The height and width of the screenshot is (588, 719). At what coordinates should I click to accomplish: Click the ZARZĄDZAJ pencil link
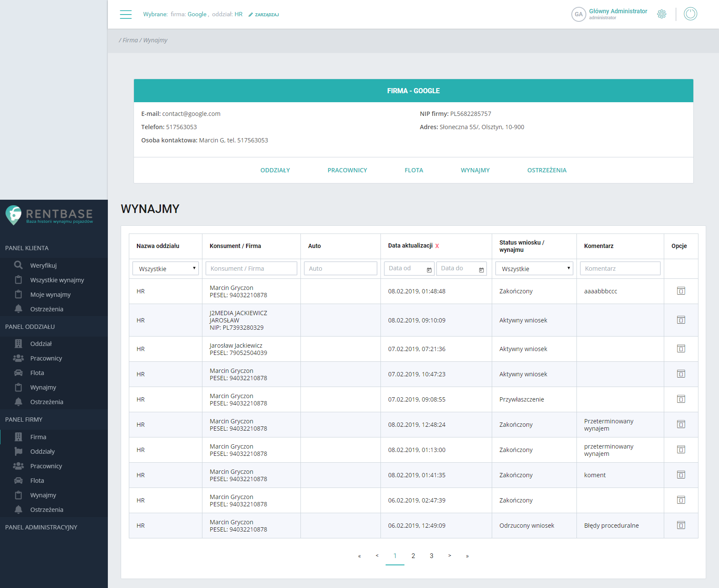click(x=264, y=15)
